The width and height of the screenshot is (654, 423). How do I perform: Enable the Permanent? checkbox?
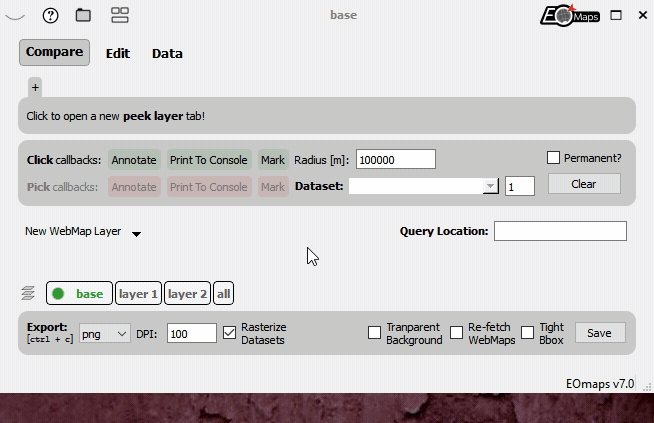pyautogui.click(x=553, y=158)
